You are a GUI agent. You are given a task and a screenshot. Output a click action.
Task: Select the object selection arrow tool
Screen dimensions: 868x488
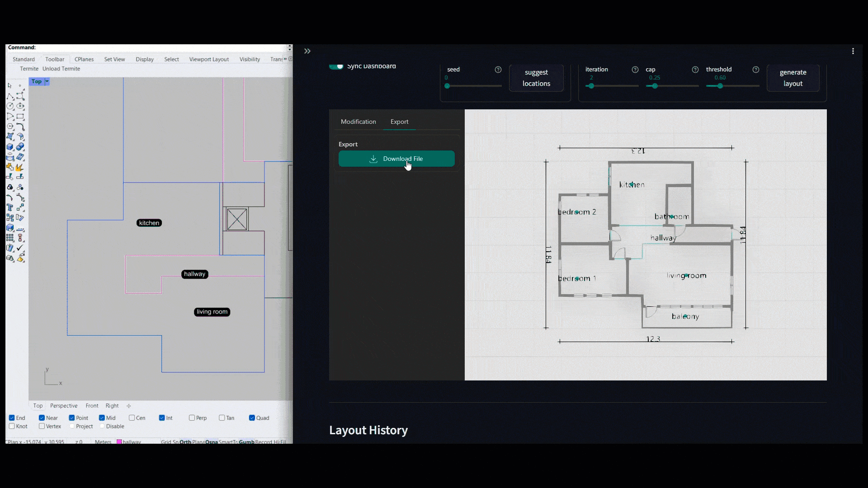9,85
